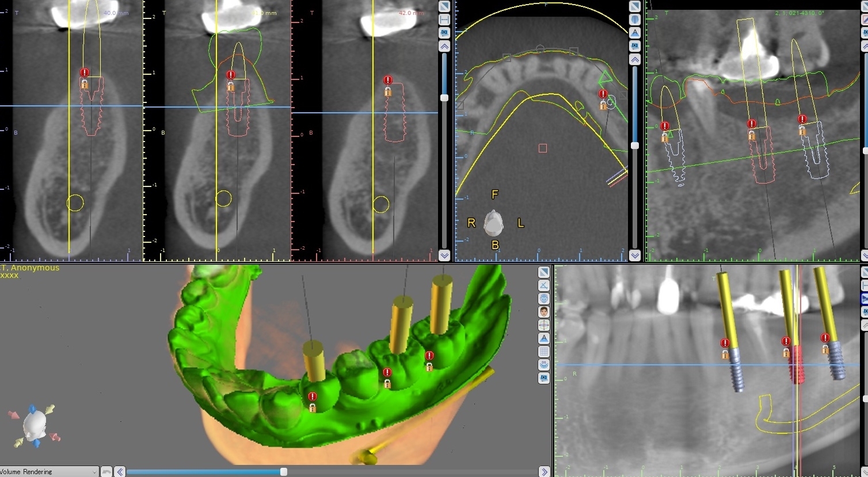This screenshot has width=868, height=477.
Task: Click the 3D view bottom slider handle
Action: click(x=284, y=472)
